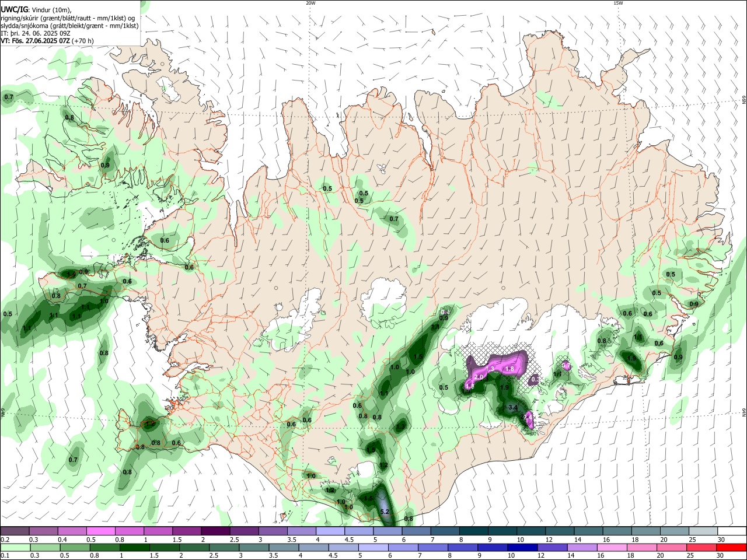Click bright red bottom-row swatch after 30

click(x=731, y=547)
